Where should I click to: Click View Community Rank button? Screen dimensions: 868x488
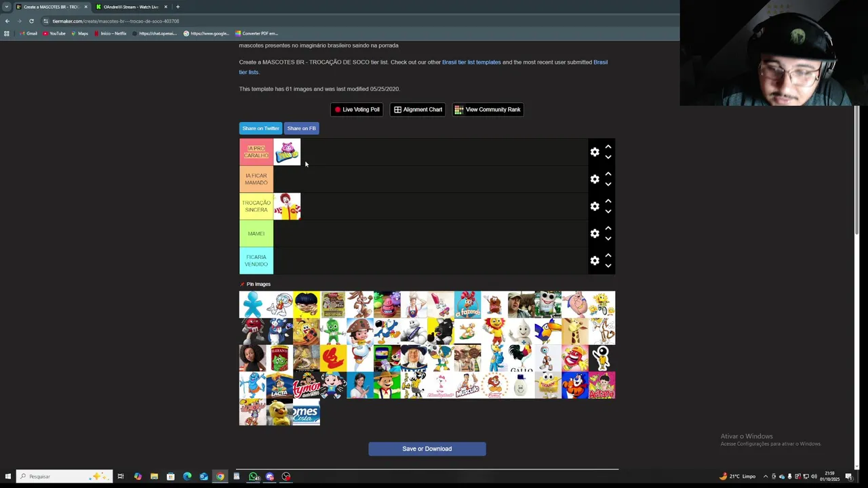pyautogui.click(x=488, y=109)
